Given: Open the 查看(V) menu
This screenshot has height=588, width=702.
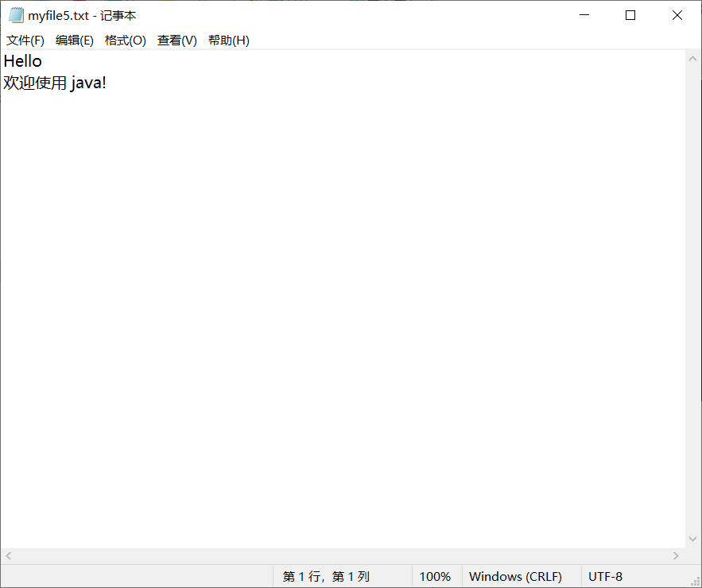Looking at the screenshot, I should pyautogui.click(x=176, y=40).
